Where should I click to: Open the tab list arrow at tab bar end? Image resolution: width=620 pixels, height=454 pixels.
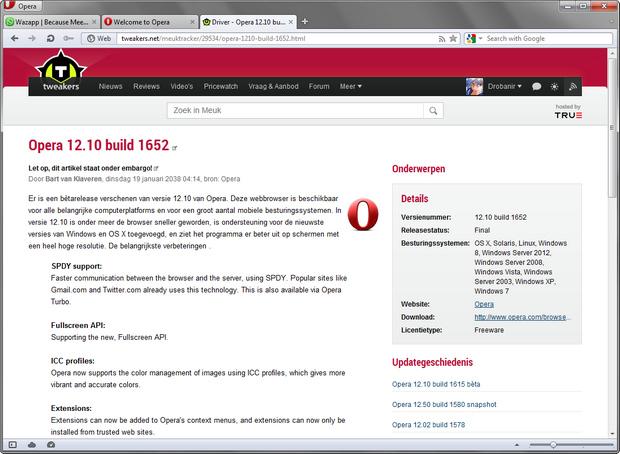point(612,22)
